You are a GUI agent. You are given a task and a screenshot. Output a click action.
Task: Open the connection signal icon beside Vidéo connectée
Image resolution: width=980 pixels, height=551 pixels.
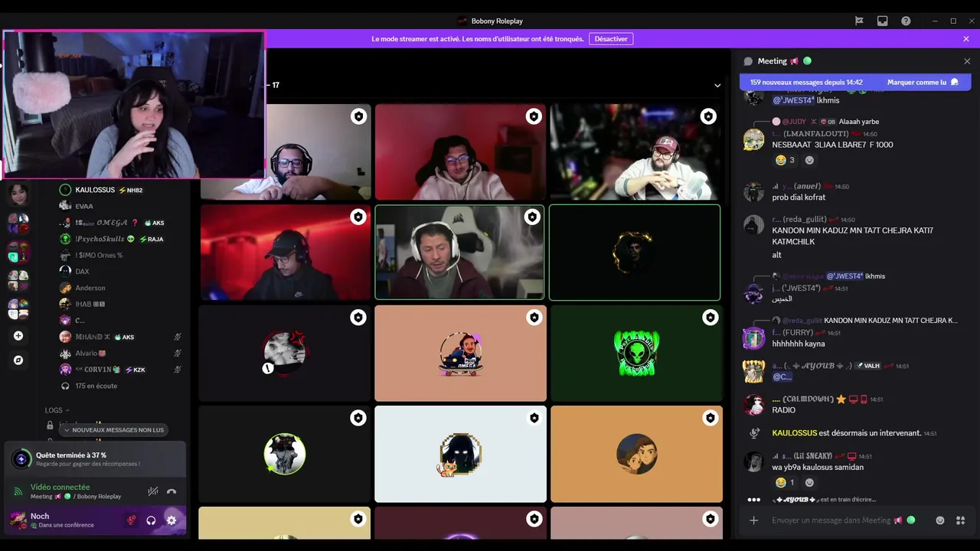[18, 491]
